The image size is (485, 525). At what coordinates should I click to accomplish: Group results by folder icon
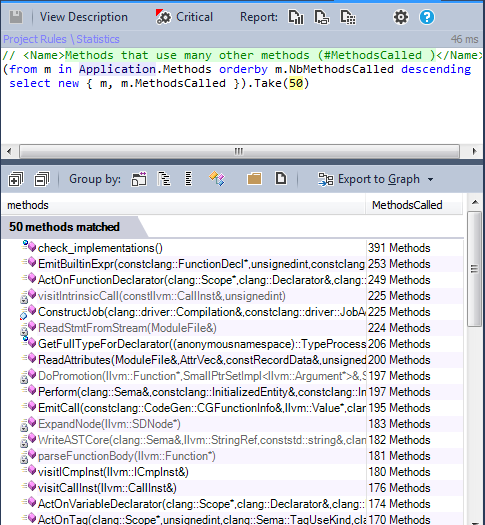pyautogui.click(x=254, y=178)
